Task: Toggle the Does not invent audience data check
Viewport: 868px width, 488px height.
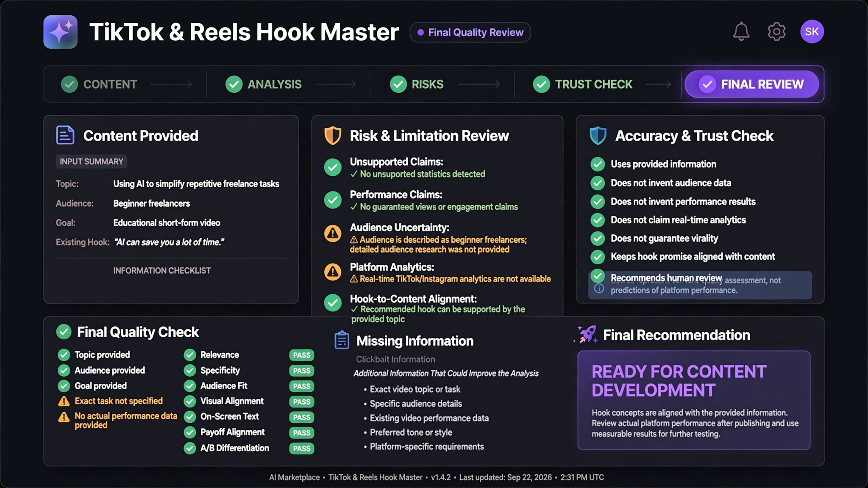Action: coord(598,183)
